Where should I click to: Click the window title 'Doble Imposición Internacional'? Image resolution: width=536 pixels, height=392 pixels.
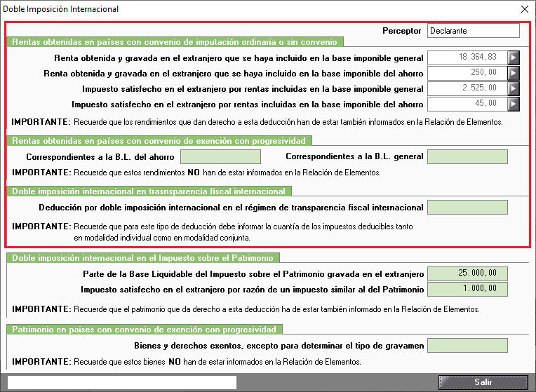click(61, 9)
